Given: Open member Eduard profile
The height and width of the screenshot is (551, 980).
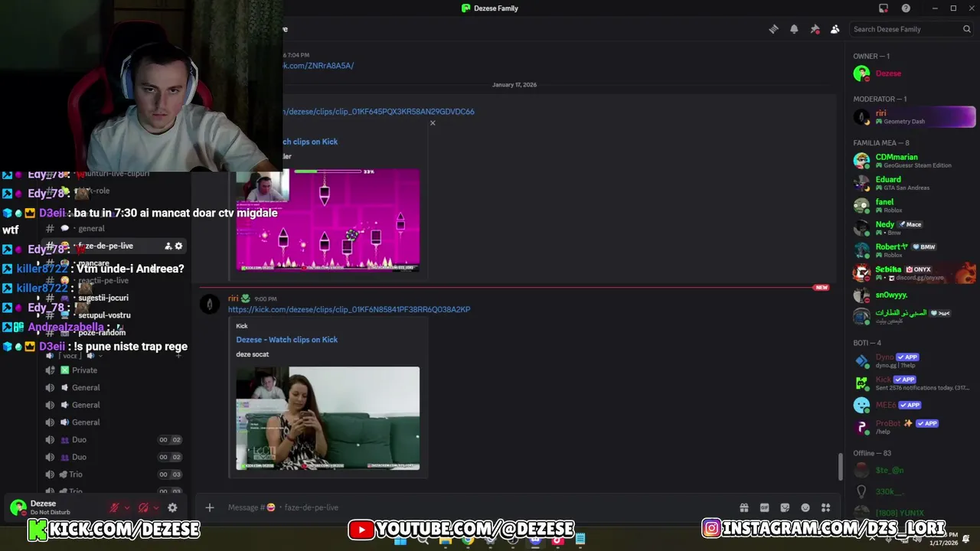Looking at the screenshot, I should click(x=913, y=183).
